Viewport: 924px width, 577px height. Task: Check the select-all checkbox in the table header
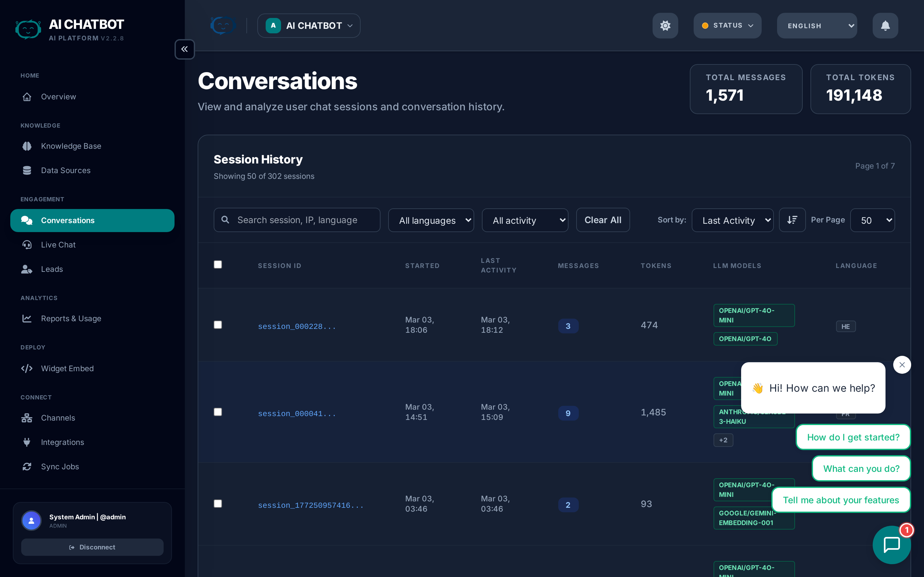pyautogui.click(x=218, y=264)
